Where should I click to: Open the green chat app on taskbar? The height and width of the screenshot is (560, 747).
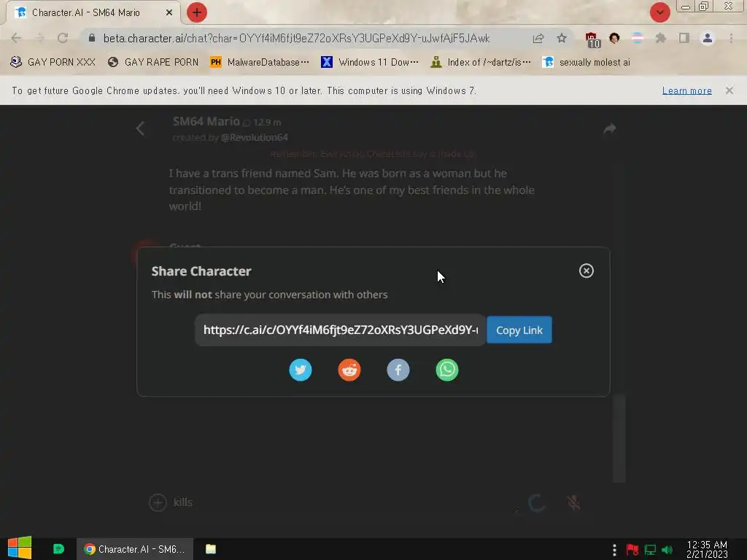(x=58, y=549)
